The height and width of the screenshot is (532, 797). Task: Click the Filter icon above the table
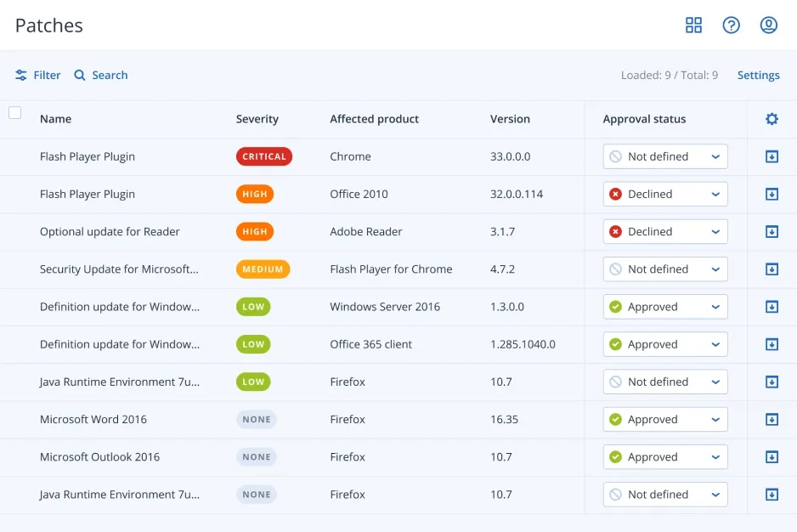[20, 75]
